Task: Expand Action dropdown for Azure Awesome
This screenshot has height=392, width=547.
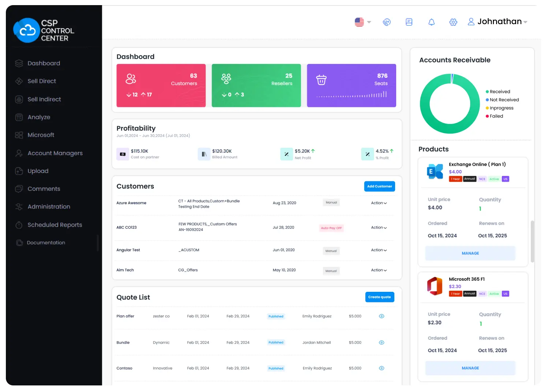Action: pos(379,203)
